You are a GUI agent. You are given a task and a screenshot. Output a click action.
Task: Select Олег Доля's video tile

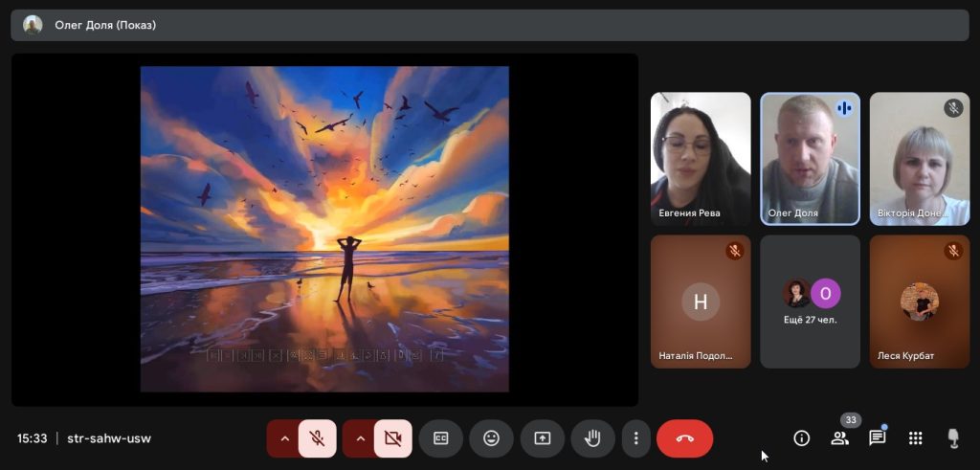(810, 159)
